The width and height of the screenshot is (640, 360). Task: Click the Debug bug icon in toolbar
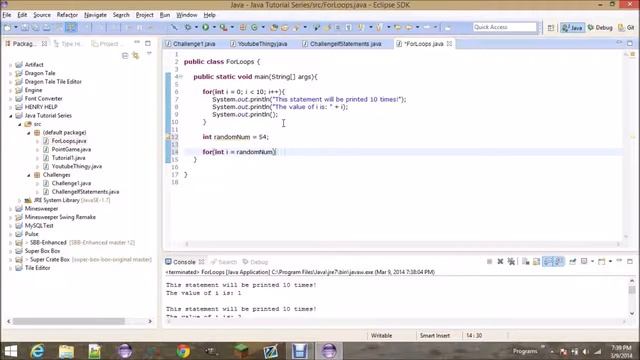point(187,27)
